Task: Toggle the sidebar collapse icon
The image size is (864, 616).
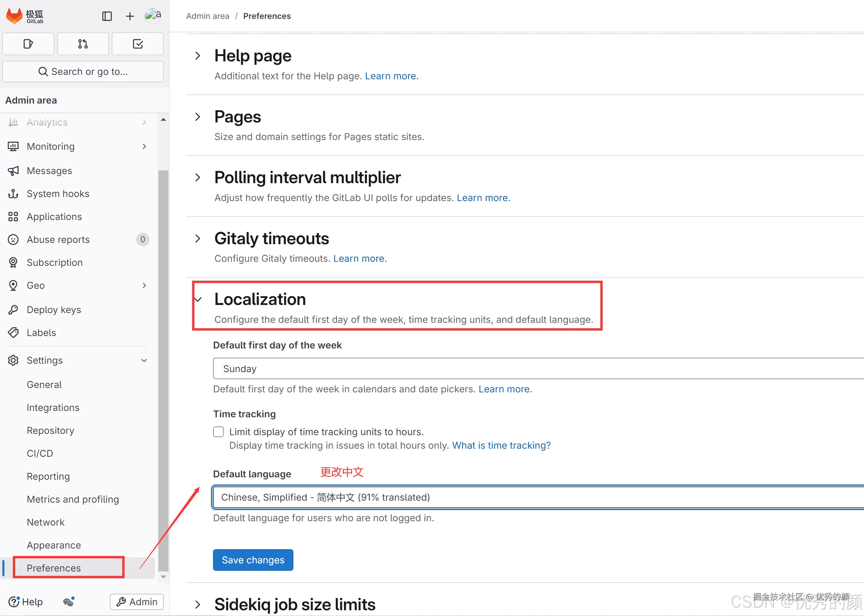Action: (x=107, y=16)
